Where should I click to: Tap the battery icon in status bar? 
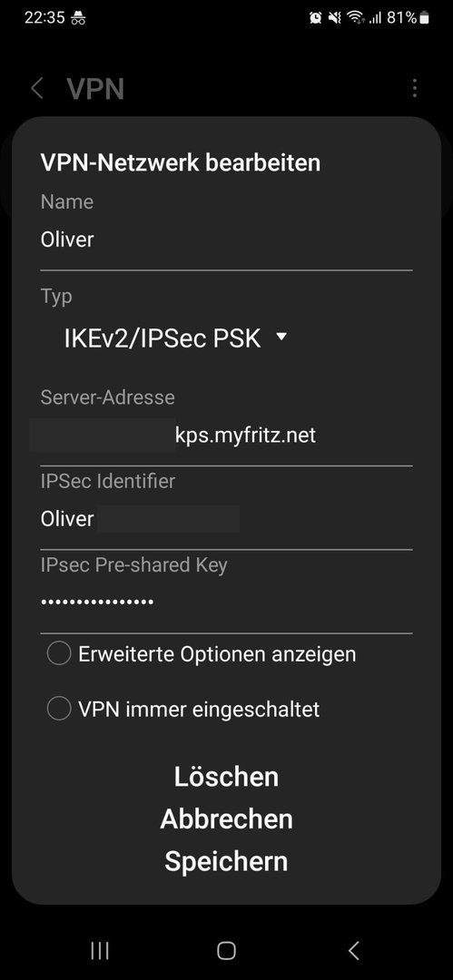point(425,18)
